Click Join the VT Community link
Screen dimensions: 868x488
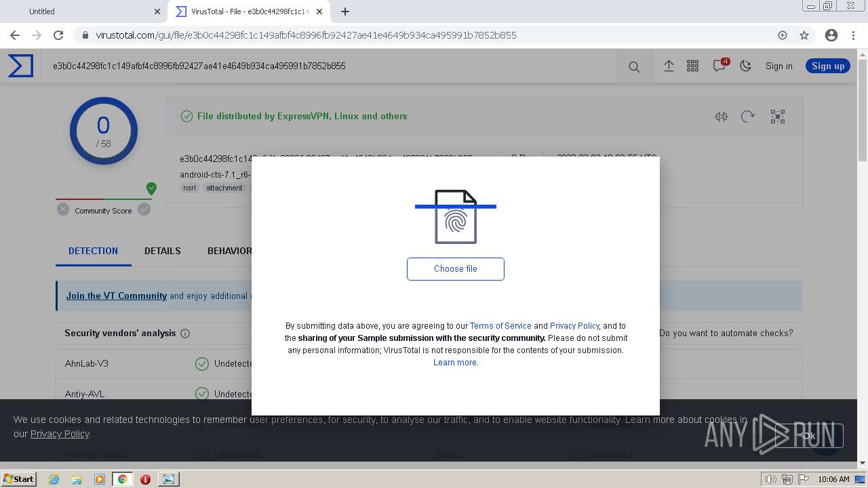116,296
